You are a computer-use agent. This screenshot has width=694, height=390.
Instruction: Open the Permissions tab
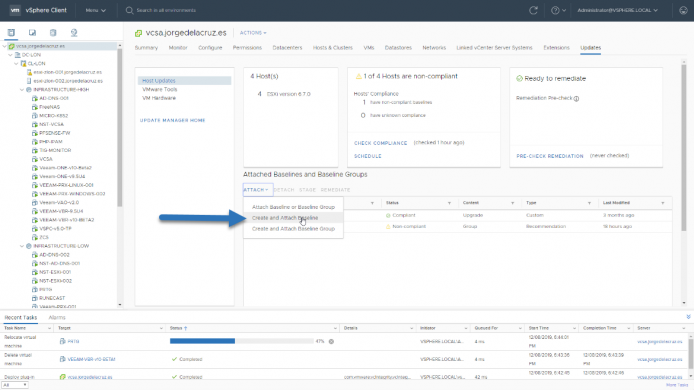(247, 48)
